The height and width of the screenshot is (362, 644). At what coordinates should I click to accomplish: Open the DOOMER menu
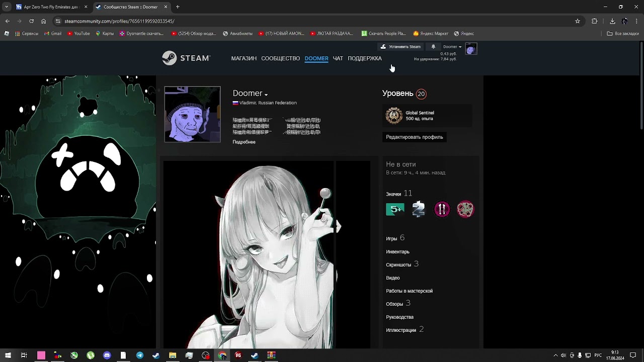(x=316, y=58)
